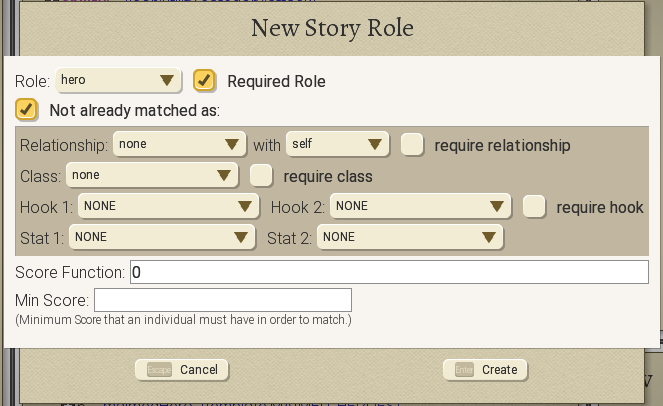
Task: Toggle the Not already matched as checkbox
Action: pyautogui.click(x=27, y=109)
